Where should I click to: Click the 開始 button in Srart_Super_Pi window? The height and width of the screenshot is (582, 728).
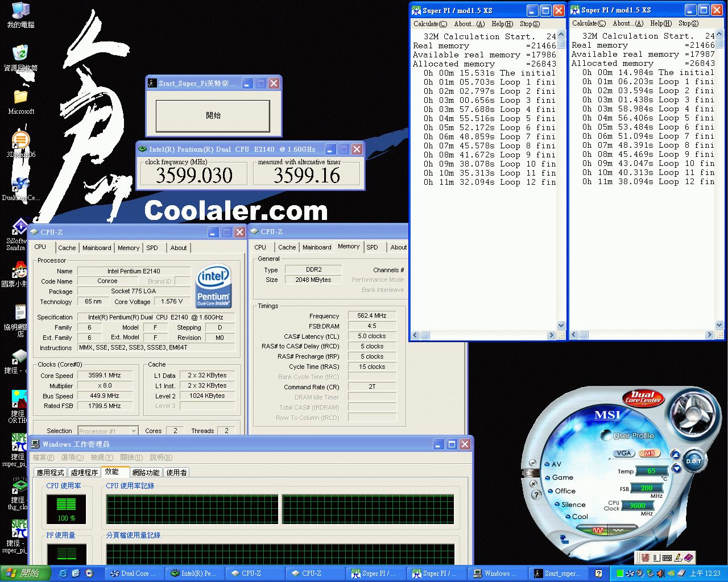click(213, 115)
